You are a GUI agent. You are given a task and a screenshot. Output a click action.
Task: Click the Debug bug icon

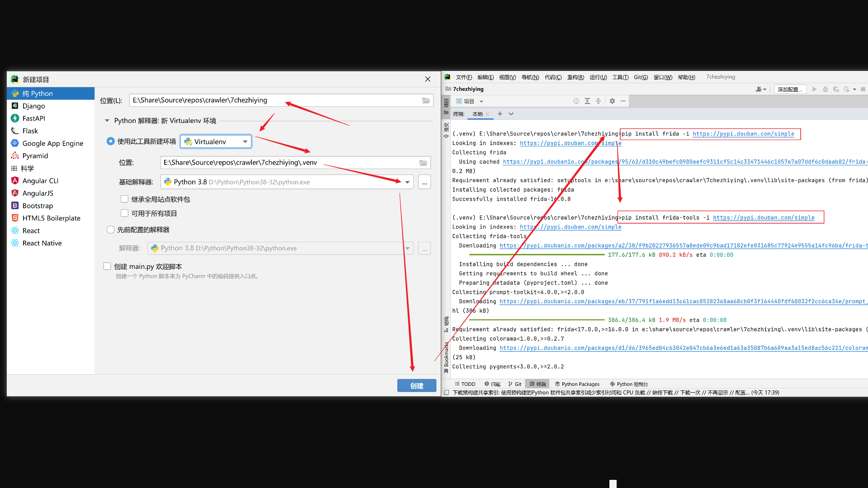click(x=825, y=89)
